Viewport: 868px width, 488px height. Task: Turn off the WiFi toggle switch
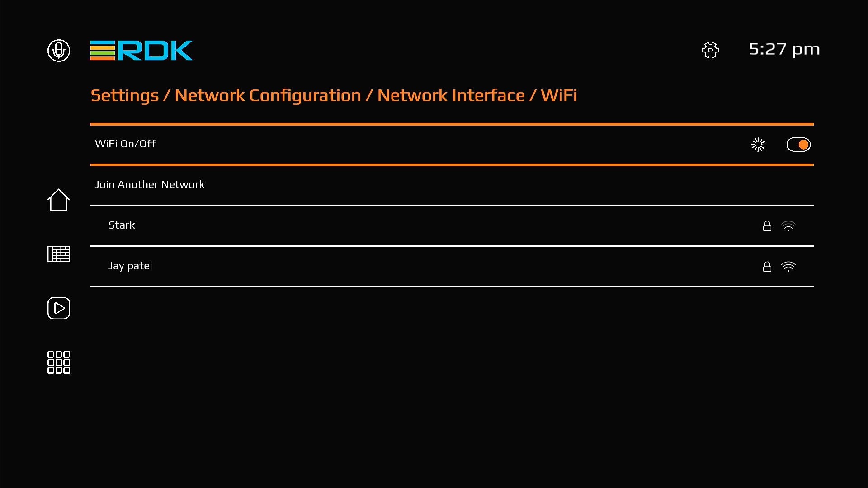pyautogui.click(x=798, y=145)
